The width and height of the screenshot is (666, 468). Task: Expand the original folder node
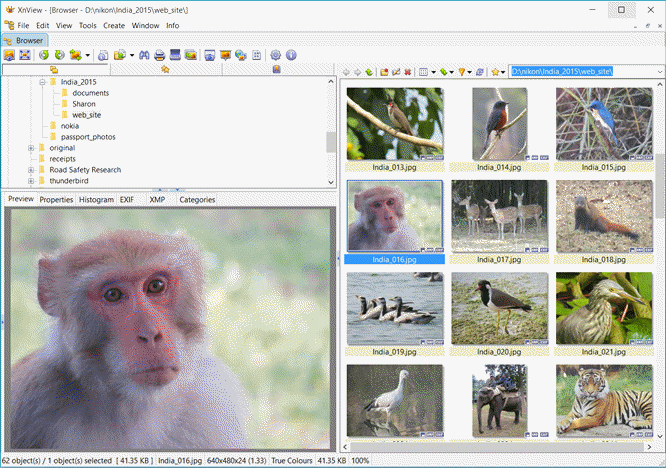click(31, 148)
